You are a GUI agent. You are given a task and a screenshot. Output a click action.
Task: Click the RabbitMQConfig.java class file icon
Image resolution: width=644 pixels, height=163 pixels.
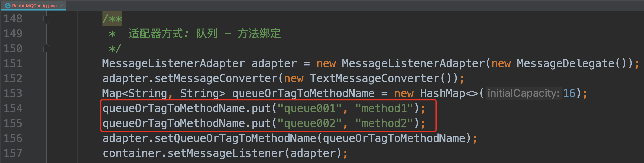(7, 5)
